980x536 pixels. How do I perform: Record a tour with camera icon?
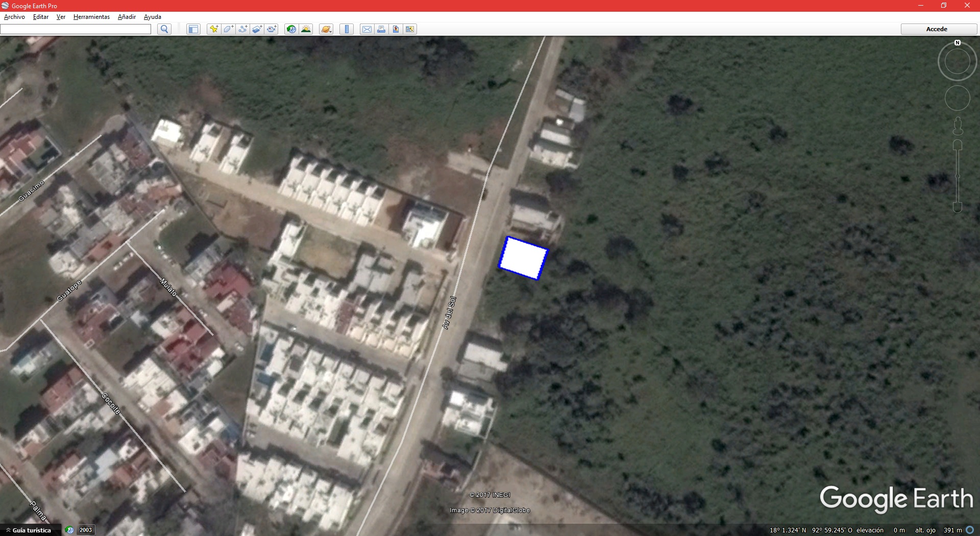pyautogui.click(x=272, y=29)
